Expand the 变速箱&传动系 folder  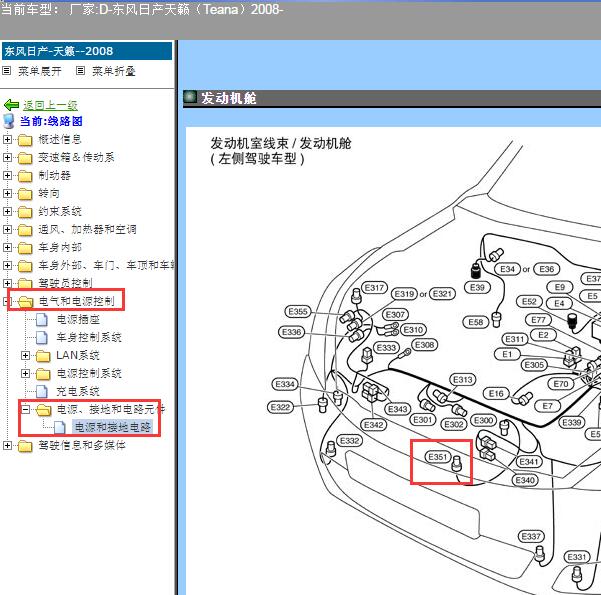pyautogui.click(x=7, y=157)
